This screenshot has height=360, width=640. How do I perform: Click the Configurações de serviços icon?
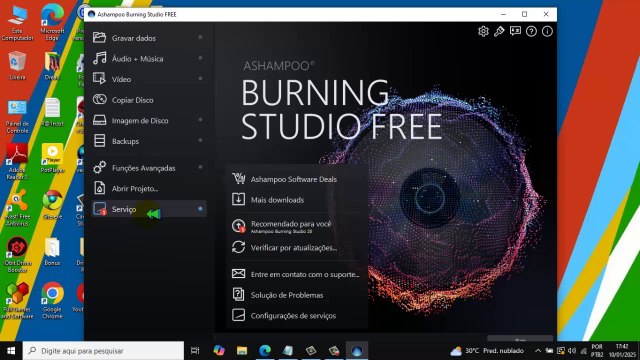coord(238,315)
